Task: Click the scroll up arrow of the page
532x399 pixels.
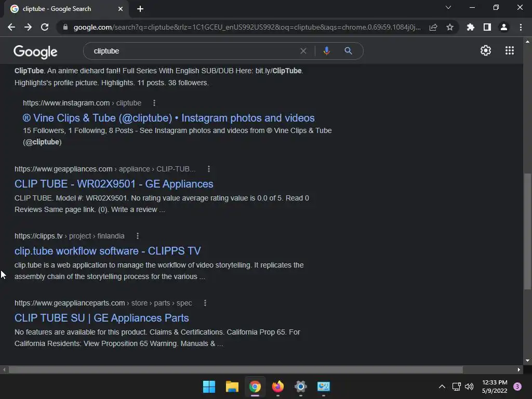Action: [x=527, y=42]
